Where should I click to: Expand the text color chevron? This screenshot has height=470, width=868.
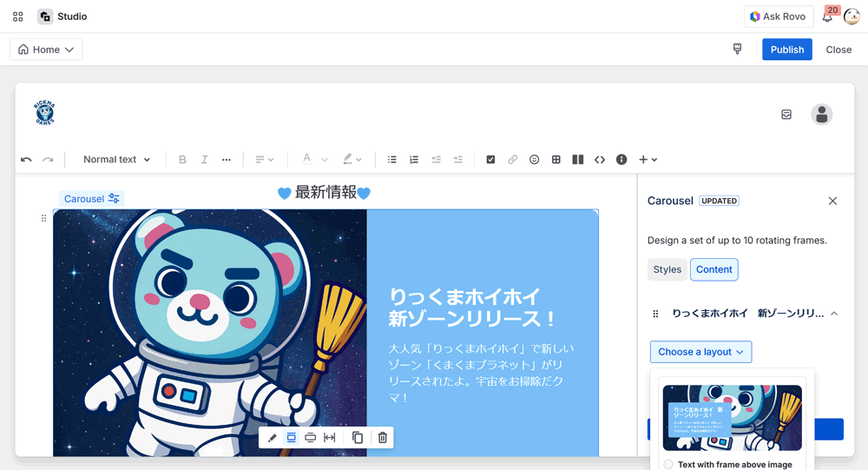pos(325,160)
